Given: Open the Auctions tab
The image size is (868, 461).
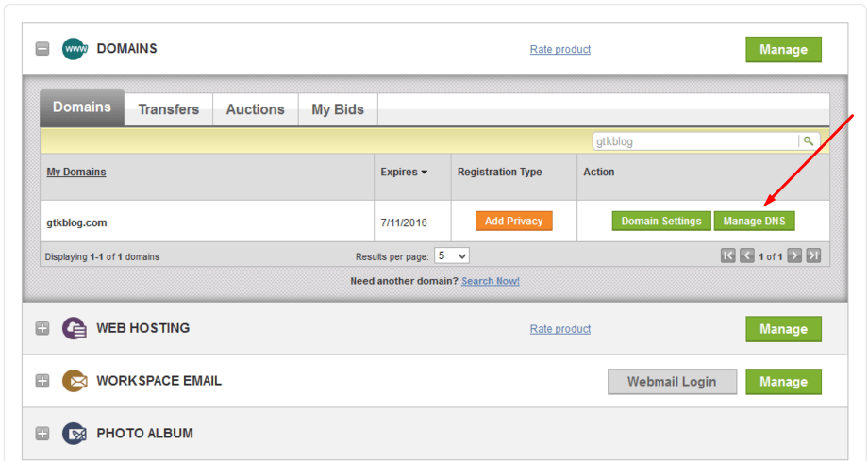Looking at the screenshot, I should click(x=255, y=109).
